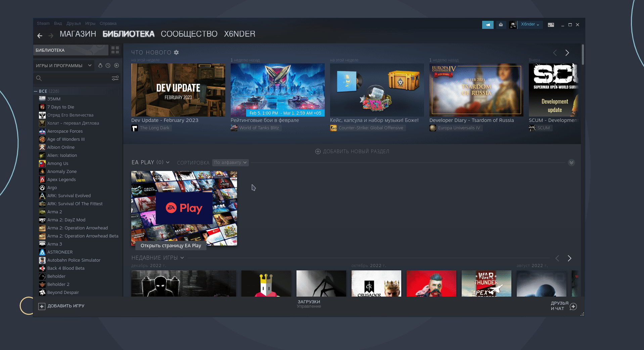Click Counter-Strike: Global Offensive logo icon

pos(333,128)
